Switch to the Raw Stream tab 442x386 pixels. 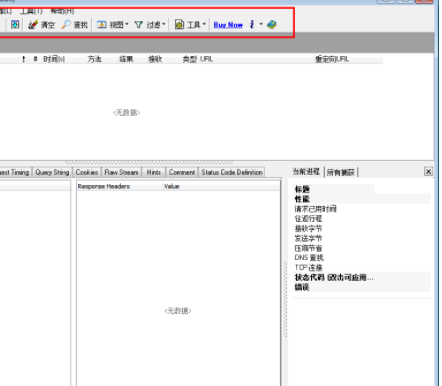[x=121, y=172]
